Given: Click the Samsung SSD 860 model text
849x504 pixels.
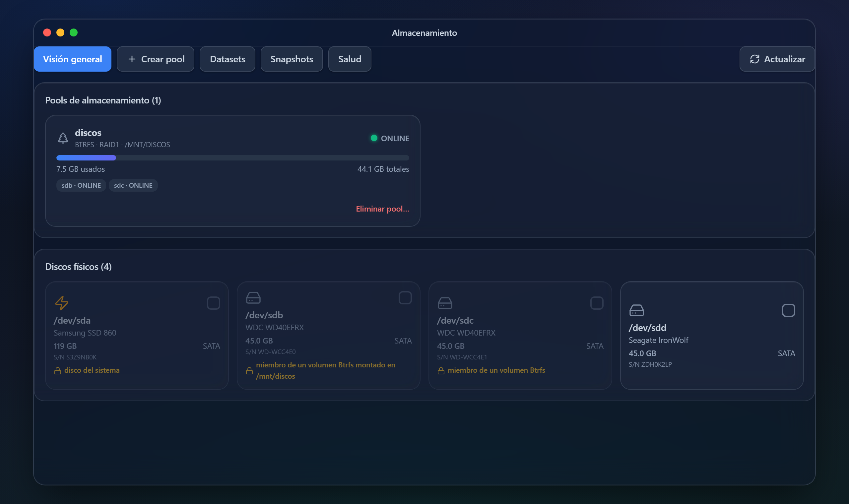Looking at the screenshot, I should 85,333.
